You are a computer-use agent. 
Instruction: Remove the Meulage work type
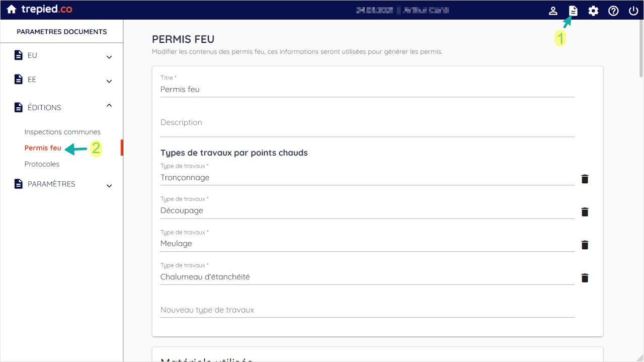tap(585, 245)
